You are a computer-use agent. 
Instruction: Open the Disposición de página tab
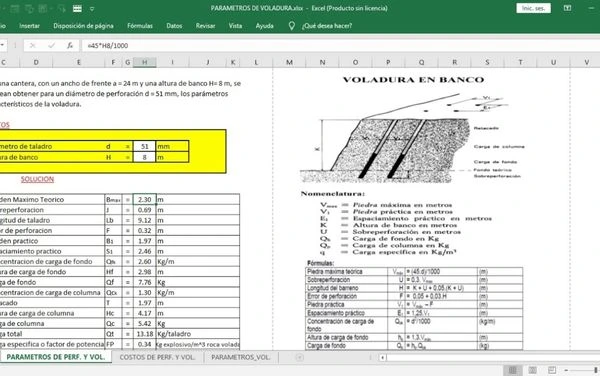coord(83,26)
